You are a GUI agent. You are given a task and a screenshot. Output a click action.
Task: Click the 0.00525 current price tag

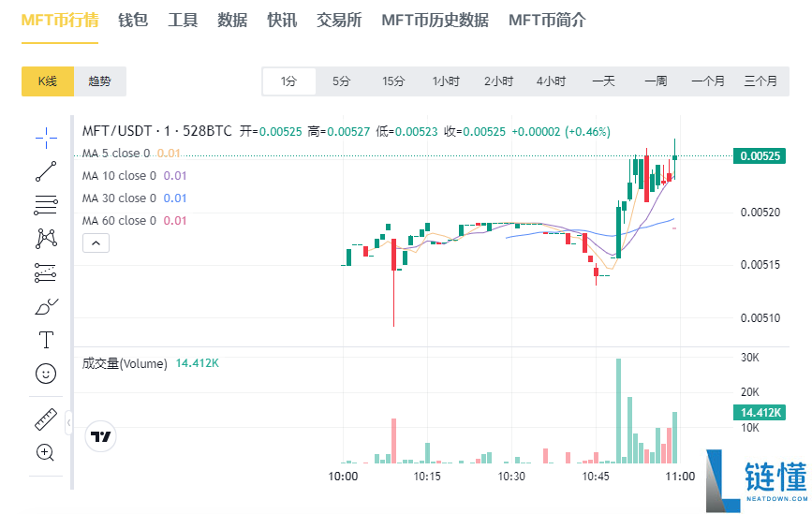click(x=760, y=155)
